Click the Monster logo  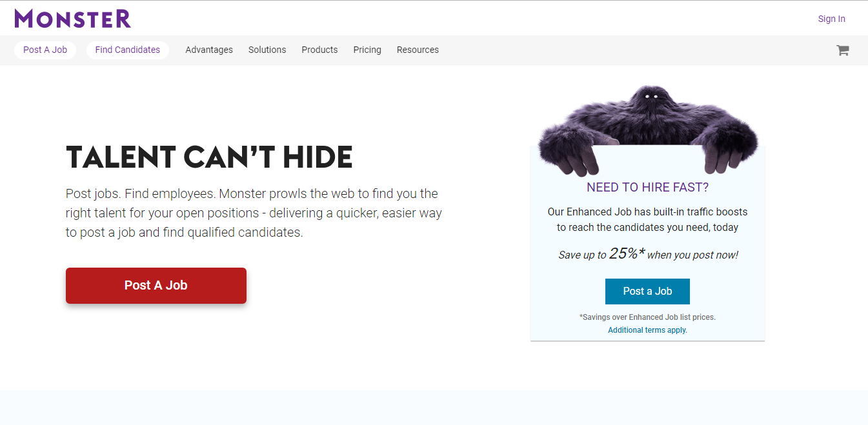(x=73, y=19)
